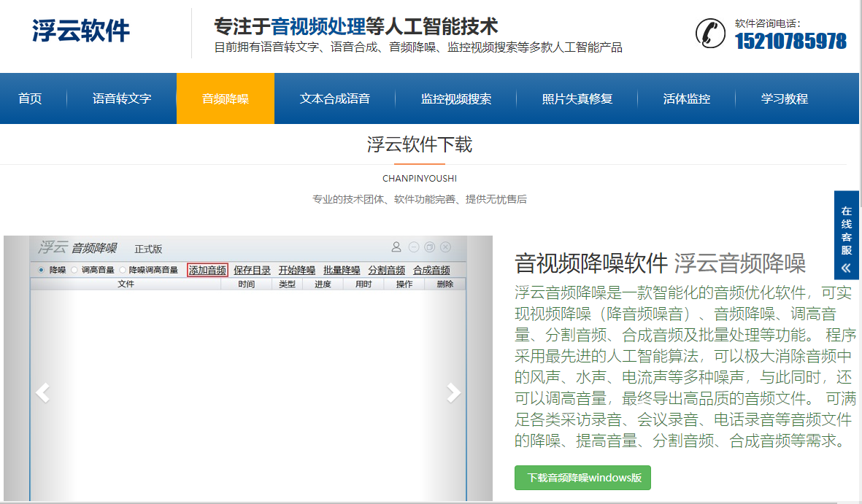Click the minimize circle icon in app screenshot
The width and height of the screenshot is (862, 504).
414,247
